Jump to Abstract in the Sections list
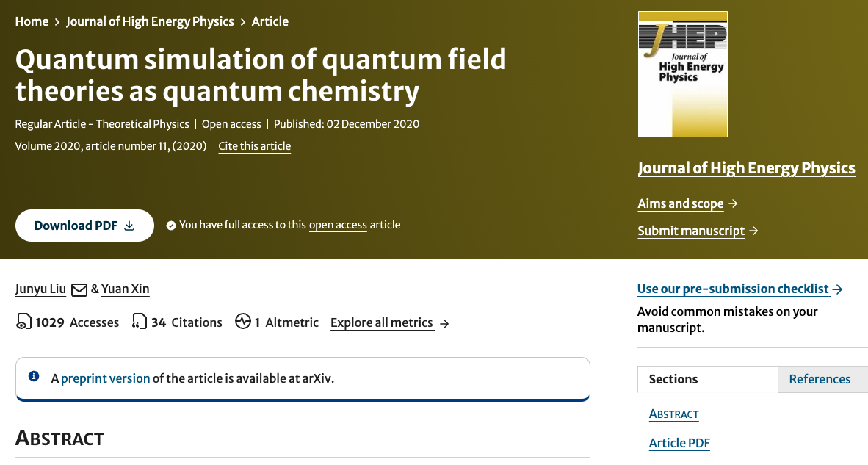The height and width of the screenshot is (465, 868). [674, 414]
